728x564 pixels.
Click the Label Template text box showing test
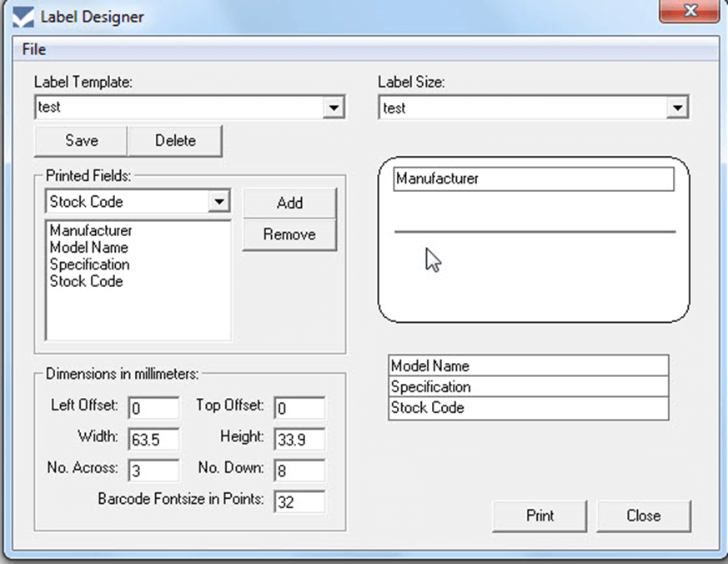pos(179,108)
